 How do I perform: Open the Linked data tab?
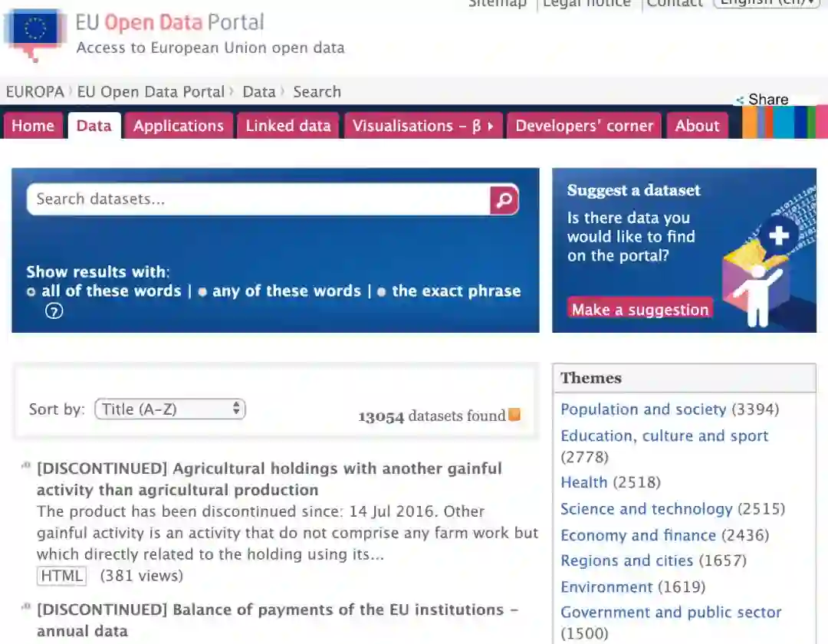pyautogui.click(x=288, y=126)
